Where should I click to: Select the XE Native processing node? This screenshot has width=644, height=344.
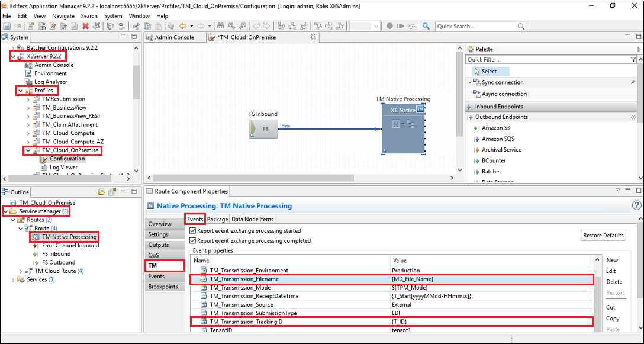pyautogui.click(x=403, y=128)
